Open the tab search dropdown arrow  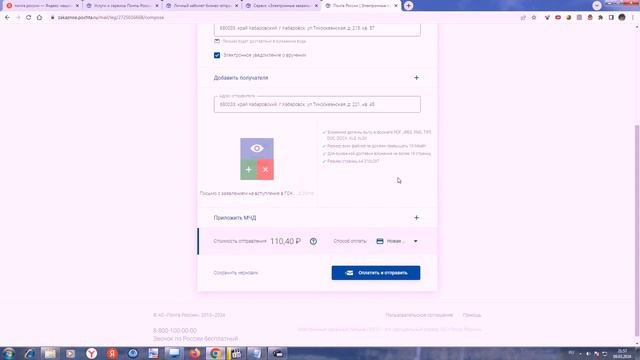coord(597,5)
